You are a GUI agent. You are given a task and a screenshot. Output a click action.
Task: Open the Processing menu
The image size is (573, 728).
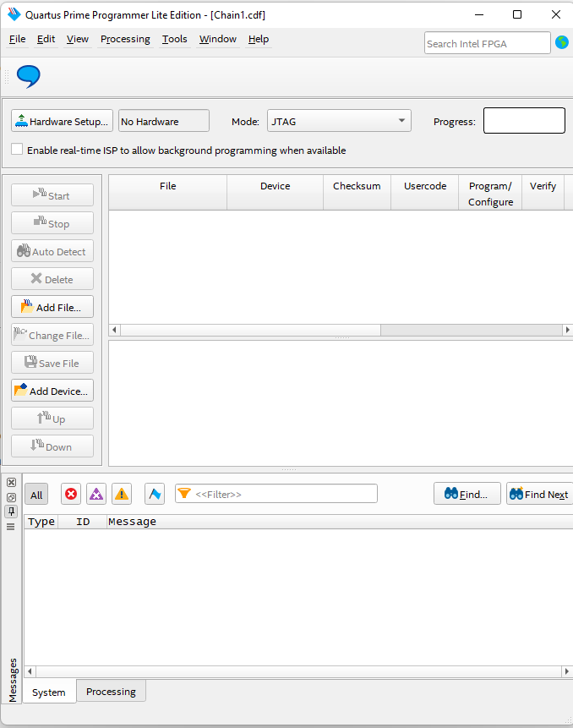[x=125, y=39]
